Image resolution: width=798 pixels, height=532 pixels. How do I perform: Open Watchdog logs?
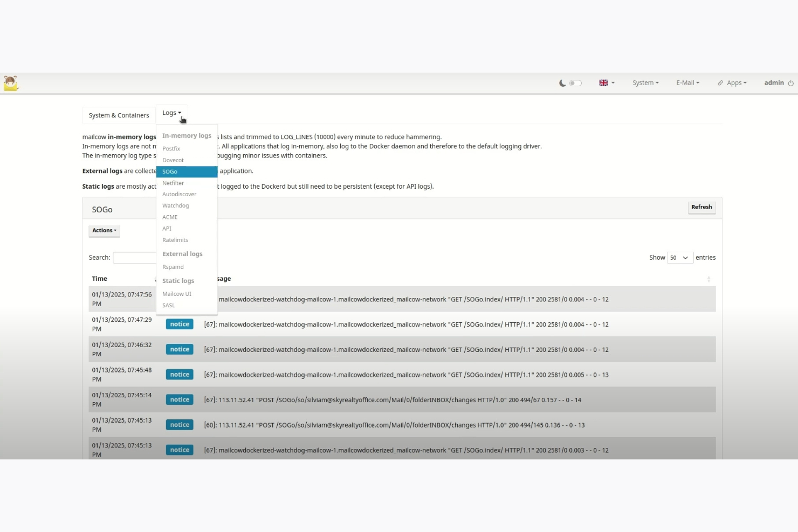[x=175, y=206]
